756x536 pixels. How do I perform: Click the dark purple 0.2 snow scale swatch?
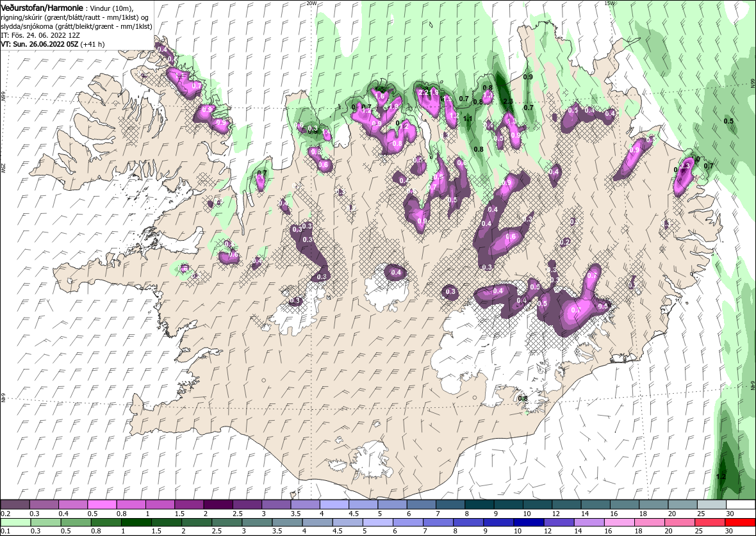click(x=15, y=504)
